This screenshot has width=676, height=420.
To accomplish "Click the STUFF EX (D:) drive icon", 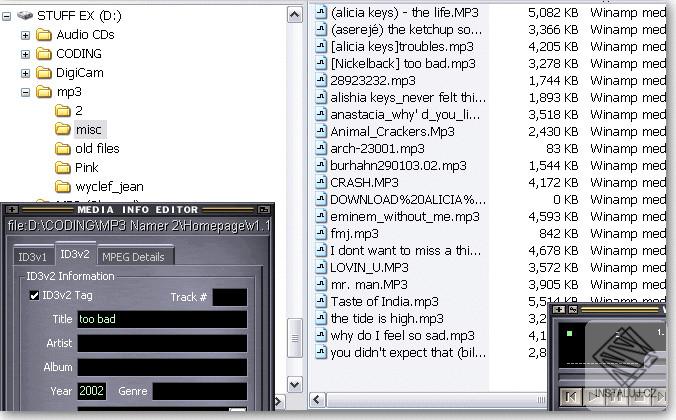I will (25, 16).
